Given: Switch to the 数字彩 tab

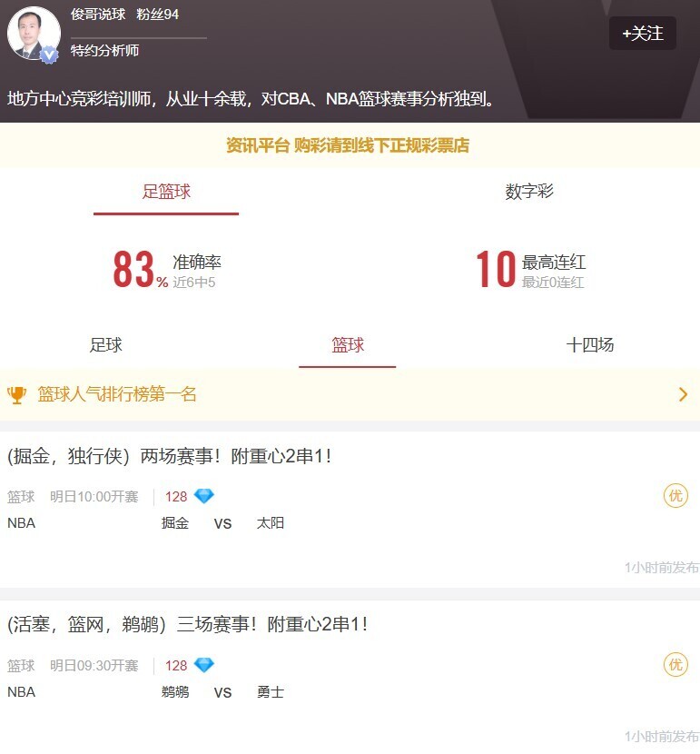Looking at the screenshot, I should coord(529,192).
